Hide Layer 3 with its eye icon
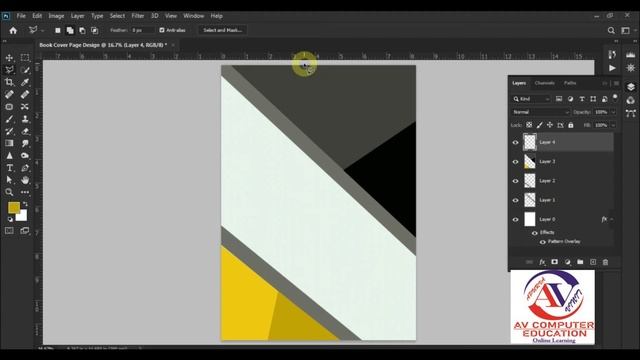Screen dimensions: 640x360 click(x=515, y=162)
